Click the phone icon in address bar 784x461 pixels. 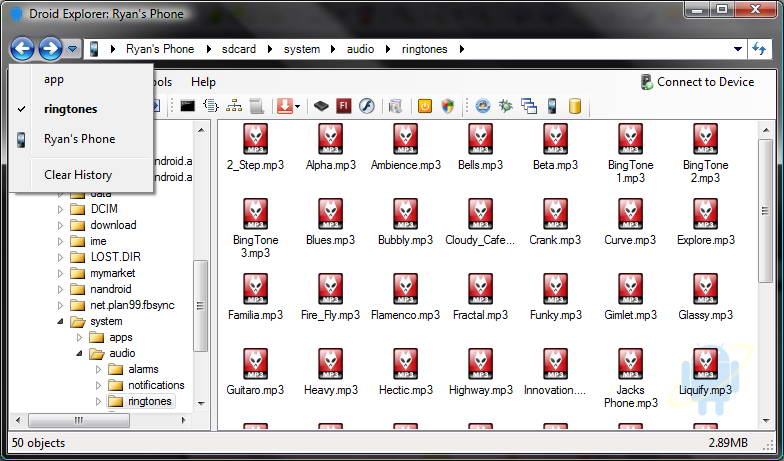[x=94, y=49]
